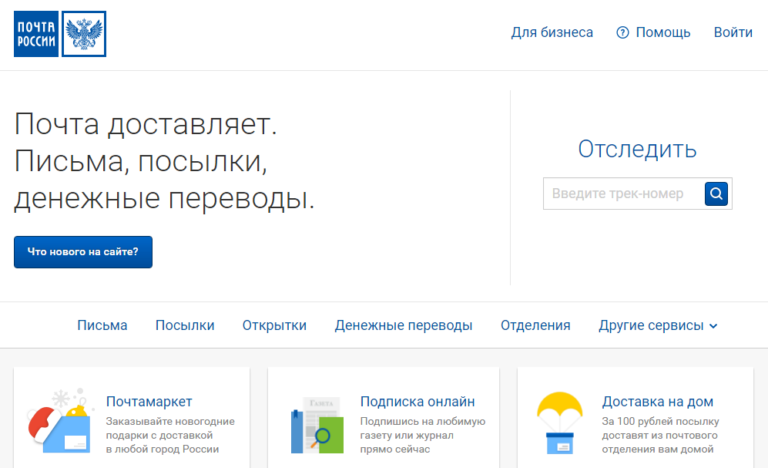Open the Подписка онлайн heading link

pos(417,401)
